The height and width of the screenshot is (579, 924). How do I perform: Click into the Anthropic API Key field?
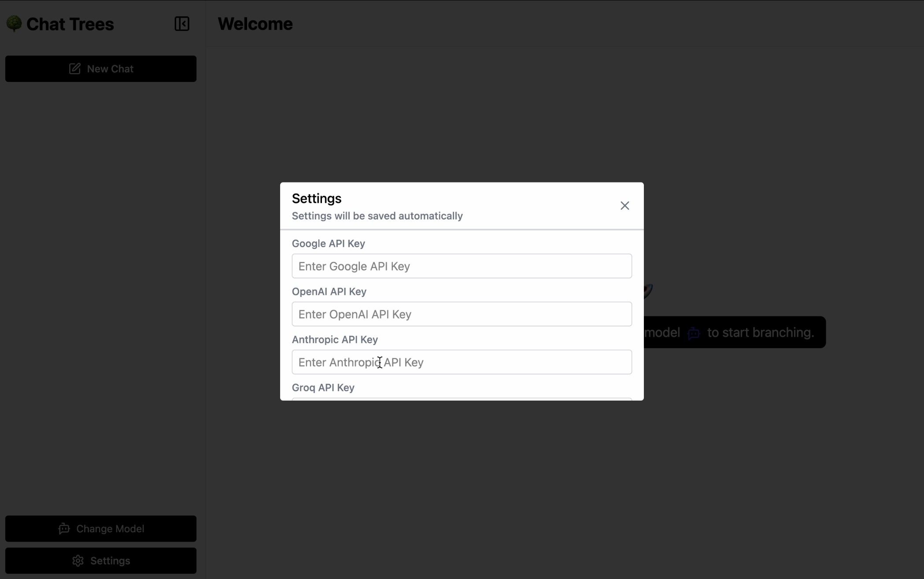point(462,362)
